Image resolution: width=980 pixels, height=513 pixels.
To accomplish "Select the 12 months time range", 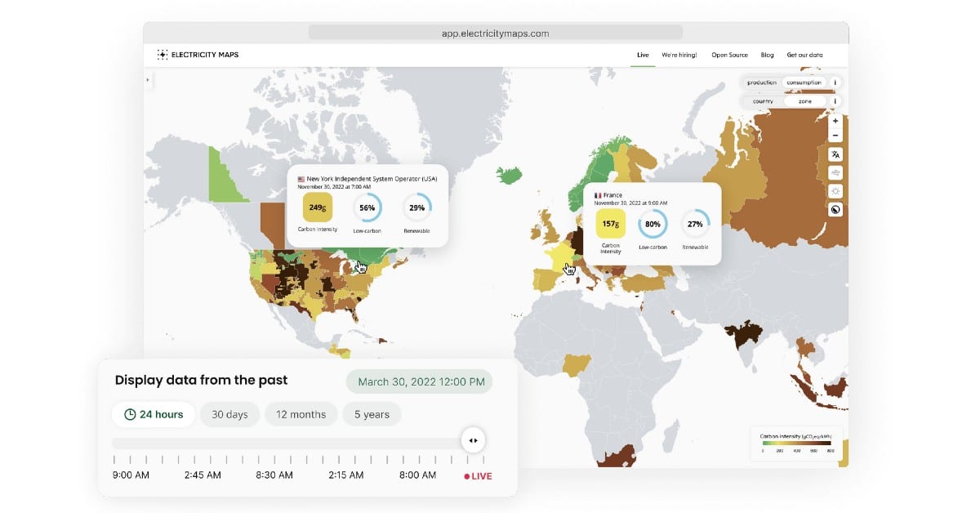I will pos(301,414).
